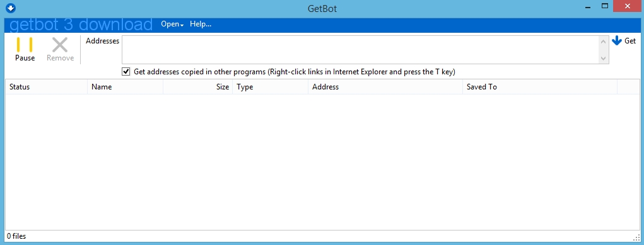Click the blue Get download arrow
This screenshot has height=245, width=644.
[x=616, y=41]
